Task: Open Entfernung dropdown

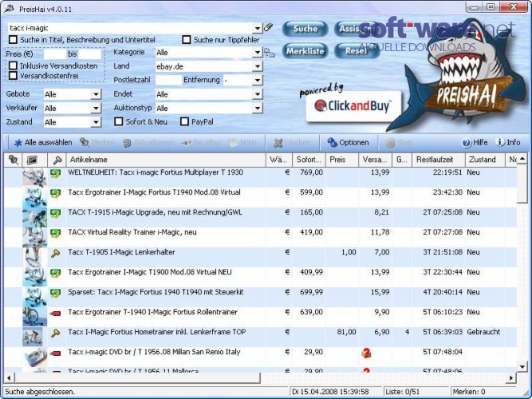Action: (x=258, y=80)
